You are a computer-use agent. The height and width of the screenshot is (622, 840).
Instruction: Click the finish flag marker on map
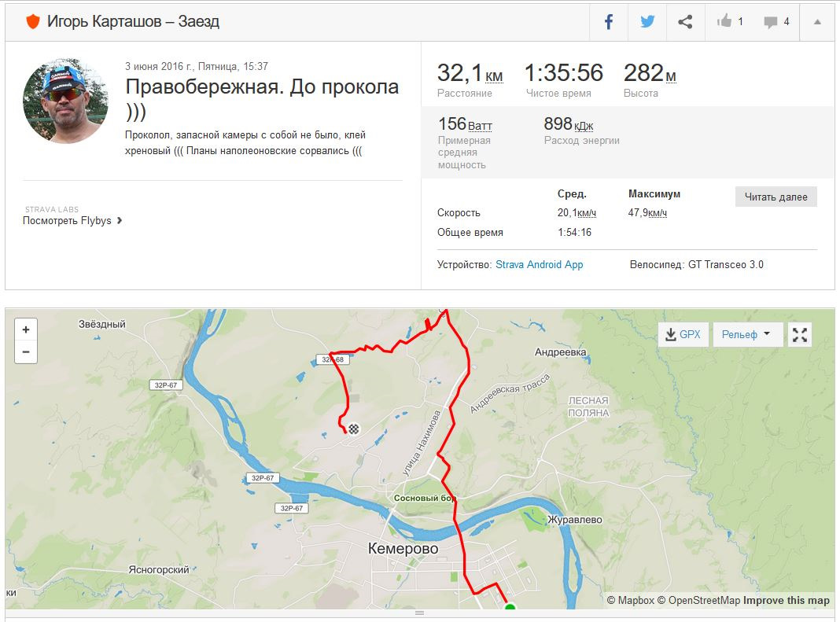pos(354,429)
